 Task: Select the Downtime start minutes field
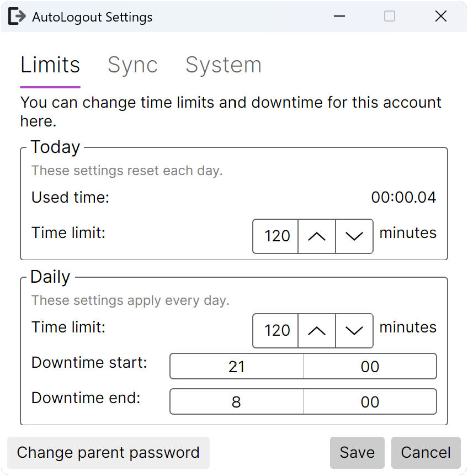(x=370, y=366)
